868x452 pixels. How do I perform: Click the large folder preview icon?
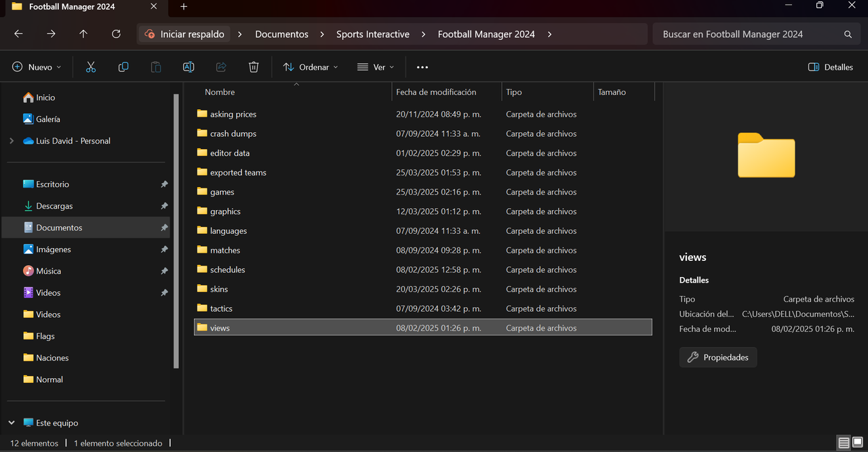[766, 155]
